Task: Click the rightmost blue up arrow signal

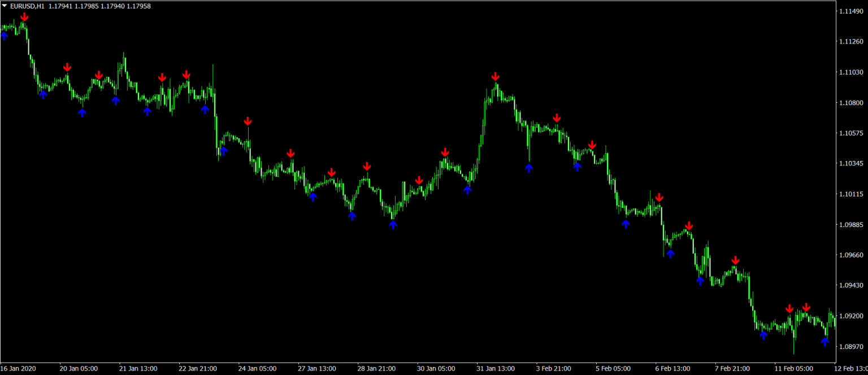Action: [x=824, y=341]
